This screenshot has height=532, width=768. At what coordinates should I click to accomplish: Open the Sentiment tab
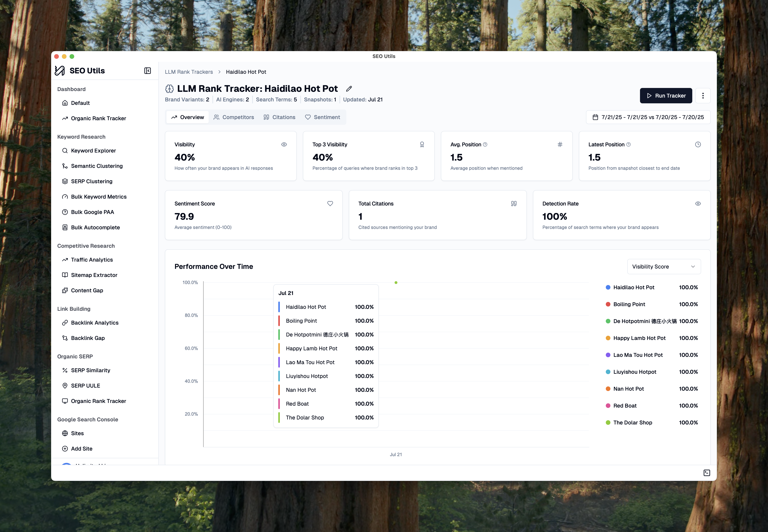pyautogui.click(x=322, y=117)
